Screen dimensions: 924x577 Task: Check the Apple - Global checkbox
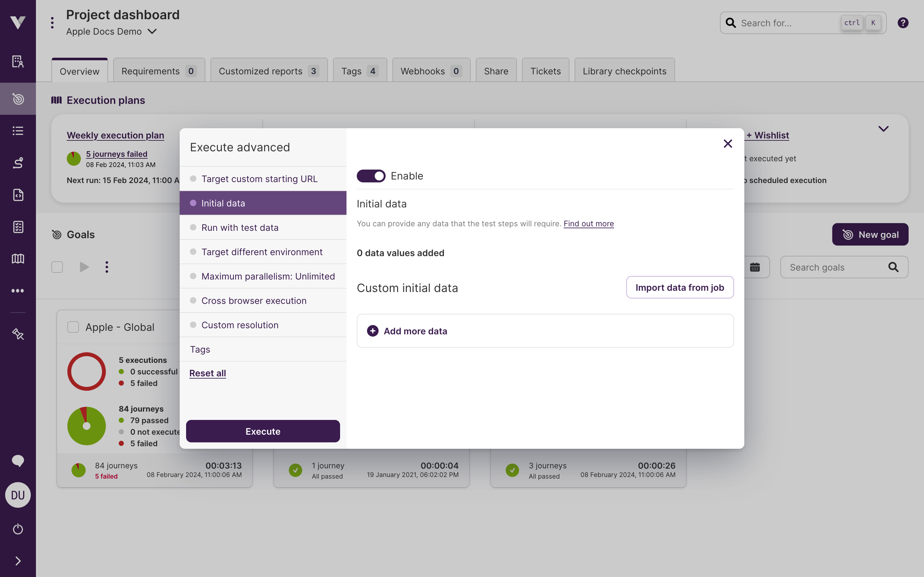(73, 327)
